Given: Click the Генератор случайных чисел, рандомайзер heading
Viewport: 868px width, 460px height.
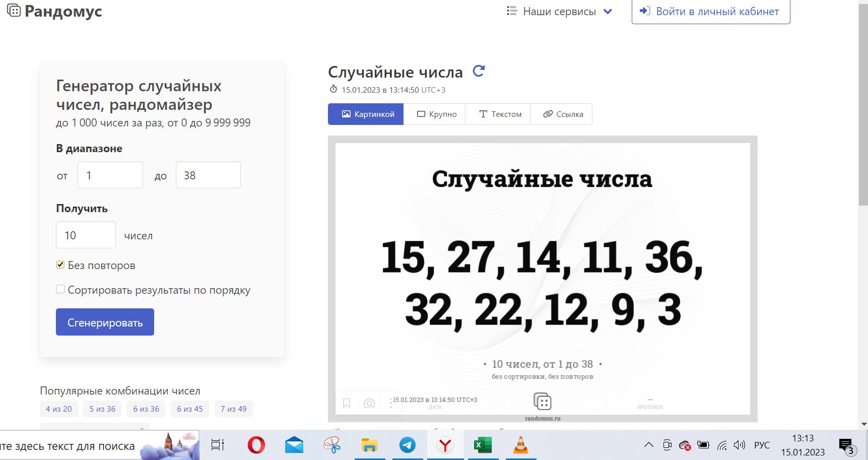Looking at the screenshot, I should click(x=139, y=95).
